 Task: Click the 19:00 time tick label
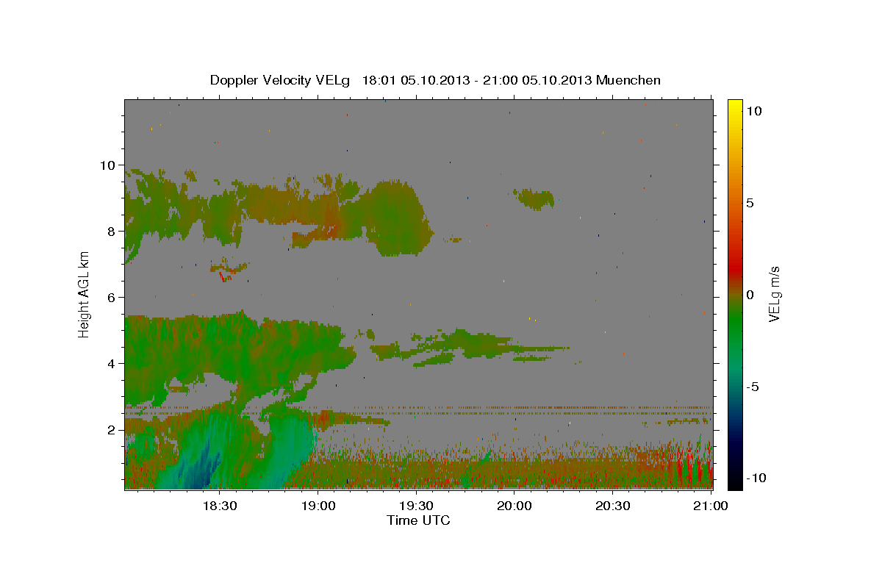tap(318, 506)
